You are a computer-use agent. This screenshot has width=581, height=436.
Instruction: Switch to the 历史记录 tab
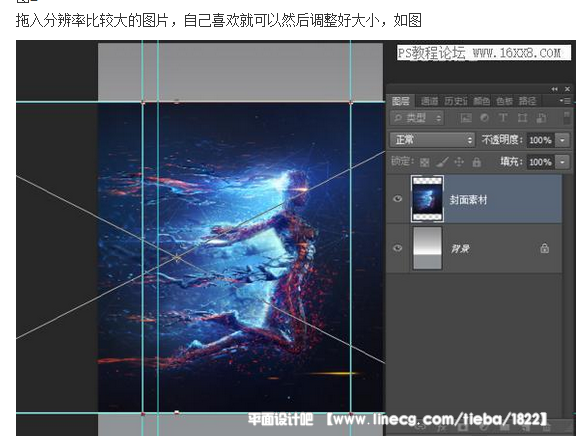point(456,101)
